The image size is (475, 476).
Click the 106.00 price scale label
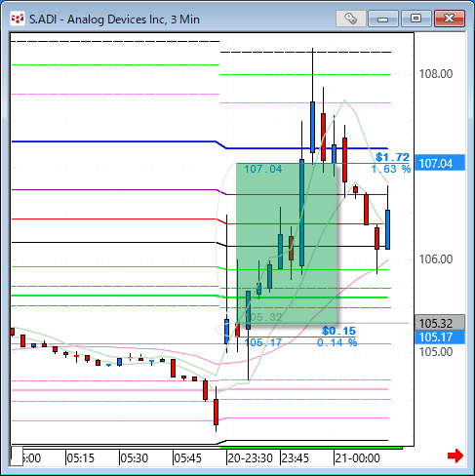pyautogui.click(x=436, y=259)
